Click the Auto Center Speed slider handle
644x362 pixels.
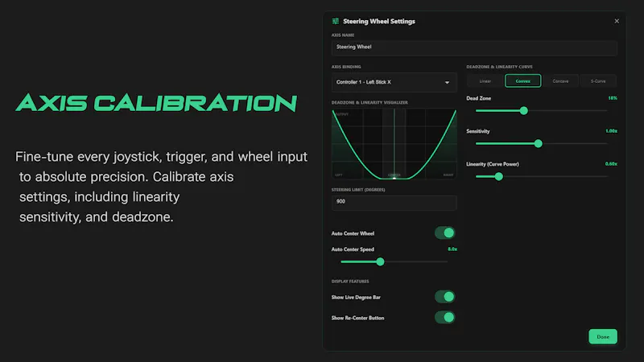point(380,262)
